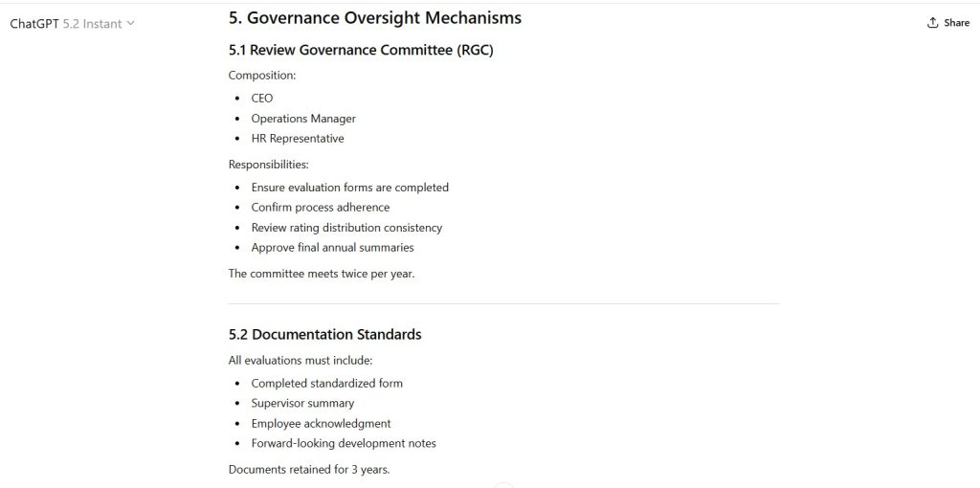
Task: Open the ChatGPT 5.2 Instant model dropdown
Action: tap(72, 23)
